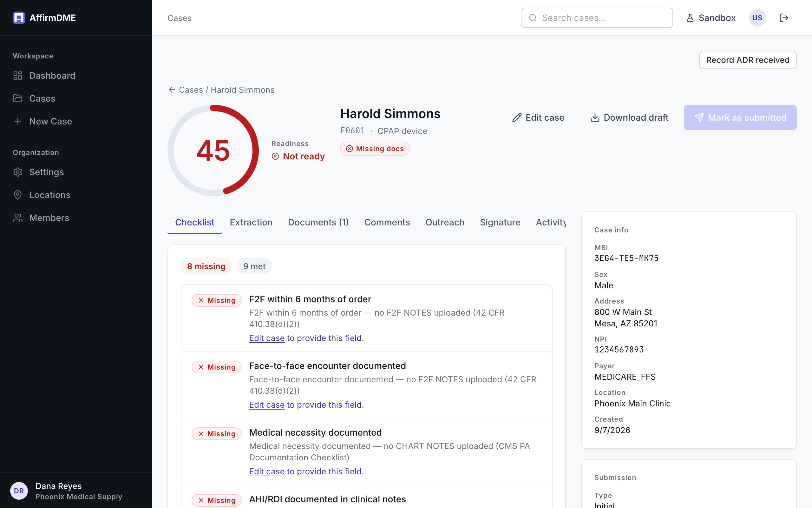Click the log out icon

pyautogui.click(x=784, y=18)
